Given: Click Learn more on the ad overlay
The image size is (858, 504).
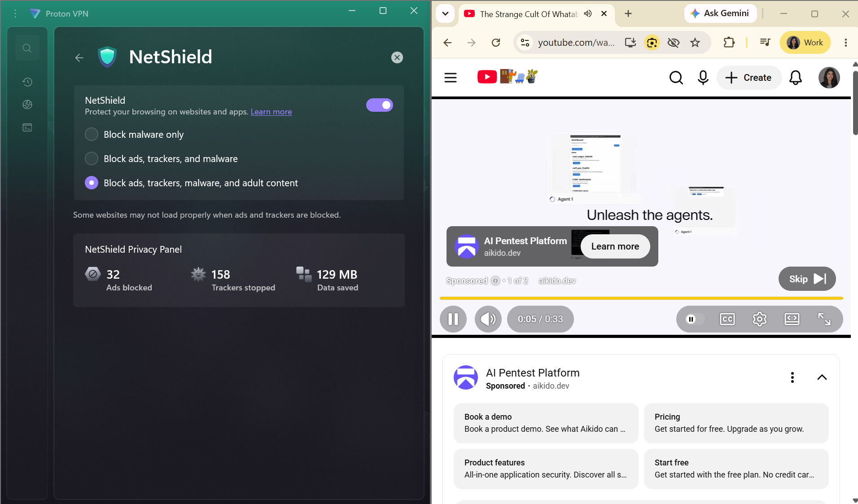Looking at the screenshot, I should click(615, 246).
